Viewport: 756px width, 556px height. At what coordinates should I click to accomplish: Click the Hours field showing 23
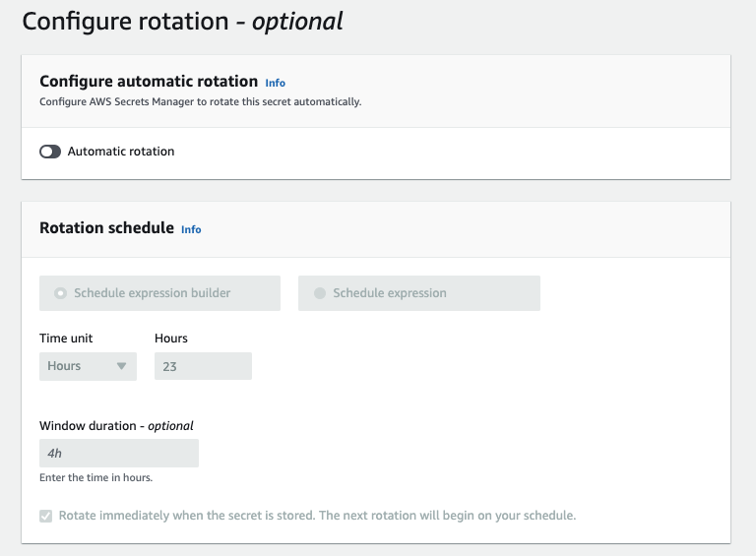click(x=203, y=366)
